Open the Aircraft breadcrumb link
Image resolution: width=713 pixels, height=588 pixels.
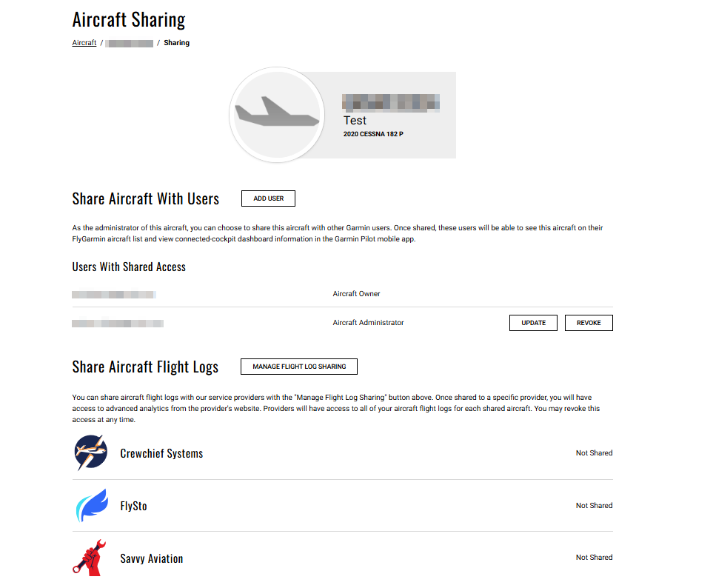coord(84,43)
